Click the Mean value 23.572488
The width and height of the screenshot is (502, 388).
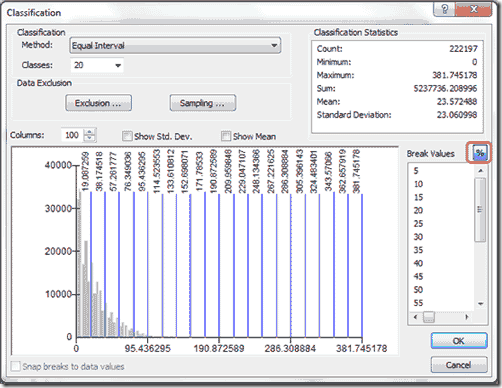coord(457,101)
